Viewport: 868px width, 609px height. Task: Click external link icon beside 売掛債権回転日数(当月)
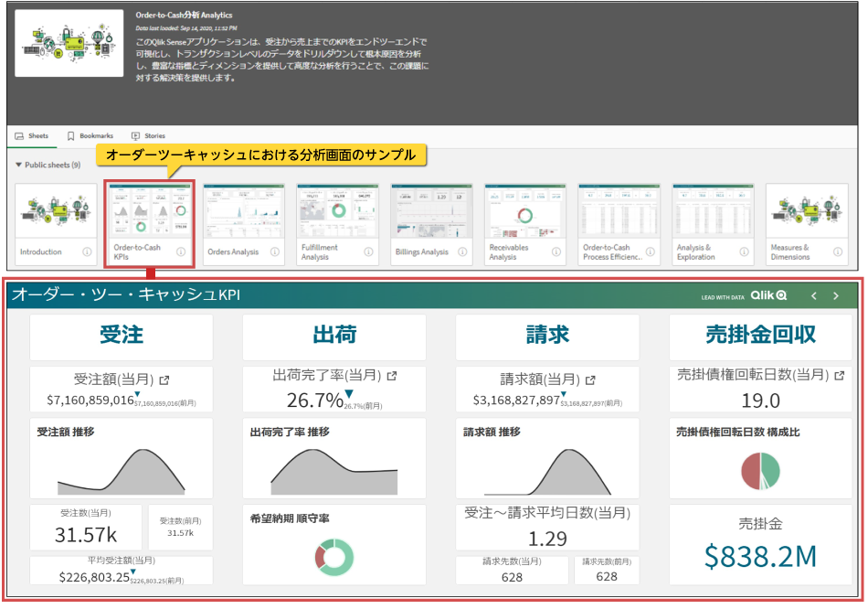(x=839, y=375)
